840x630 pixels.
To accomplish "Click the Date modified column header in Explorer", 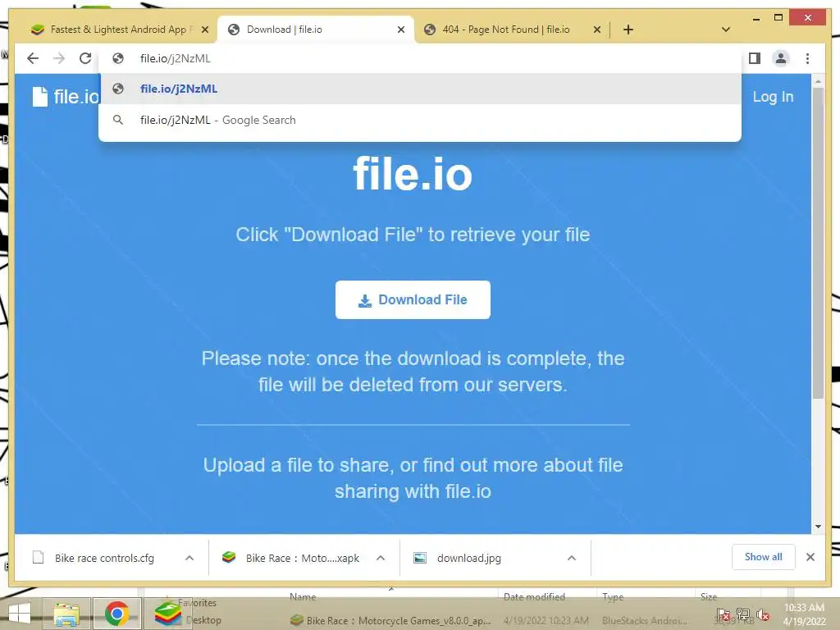I will tap(534, 597).
